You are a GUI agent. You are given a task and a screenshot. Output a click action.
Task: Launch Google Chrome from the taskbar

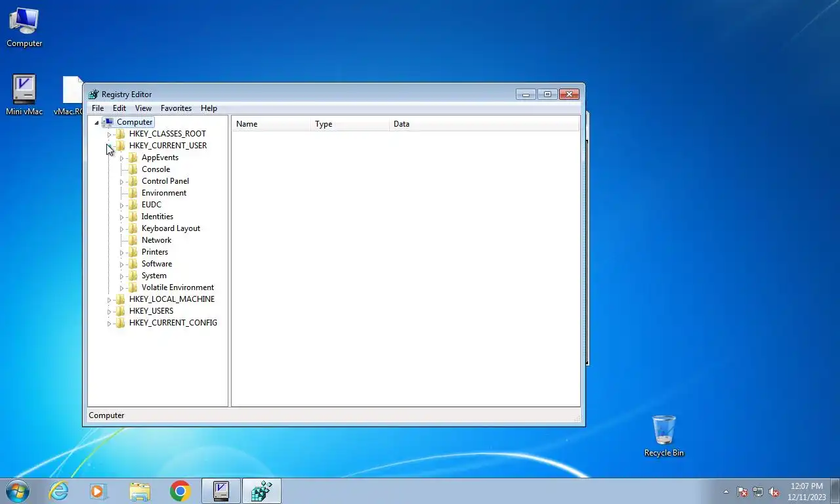(180, 491)
